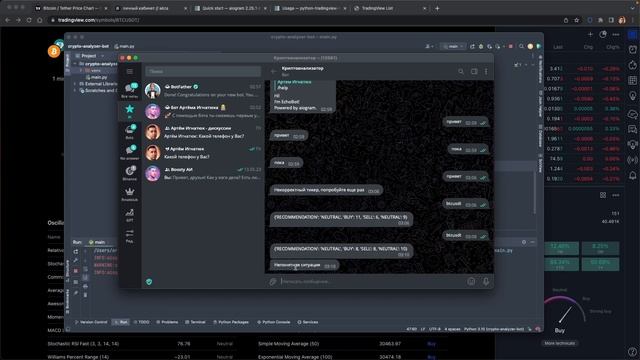Expand Scratches and Consoles tree node
640x360 pixels.
pyautogui.click(x=75, y=90)
